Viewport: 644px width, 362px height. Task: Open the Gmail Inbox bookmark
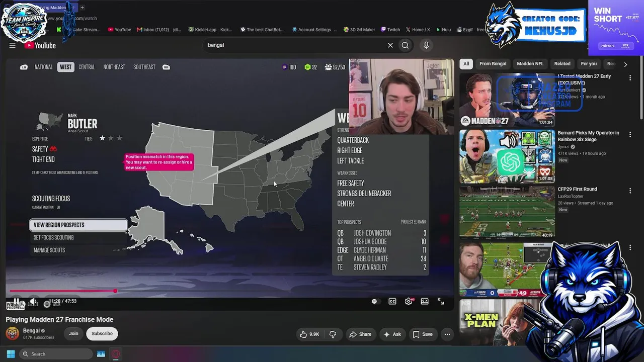(158, 30)
